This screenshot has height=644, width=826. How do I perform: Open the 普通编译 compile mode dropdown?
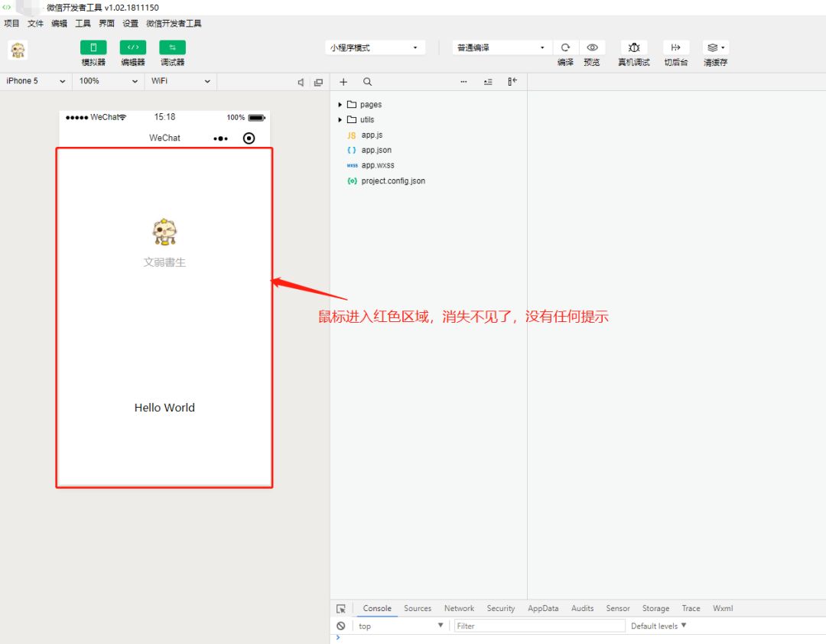coord(501,47)
